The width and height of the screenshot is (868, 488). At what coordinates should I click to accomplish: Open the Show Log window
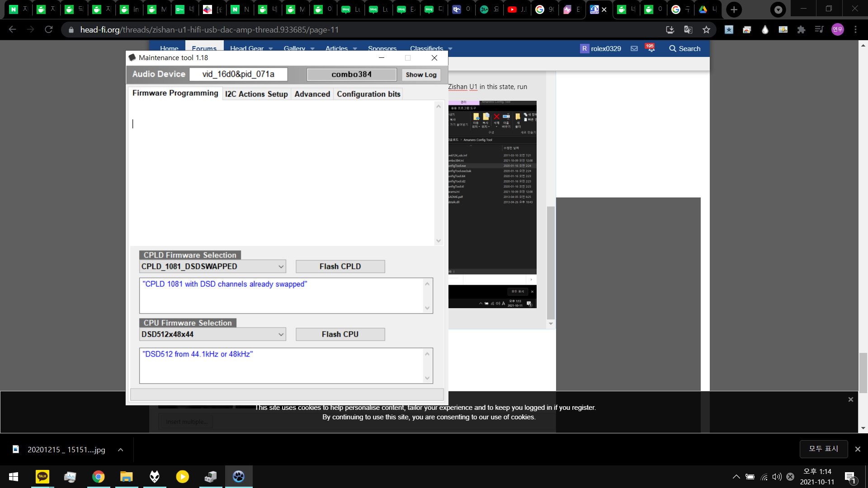[421, 75]
